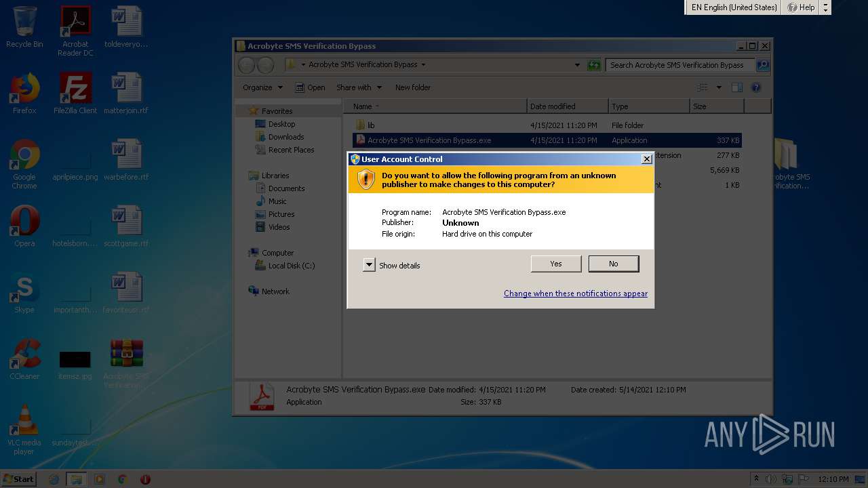Sort files by the Size column header

(717, 106)
